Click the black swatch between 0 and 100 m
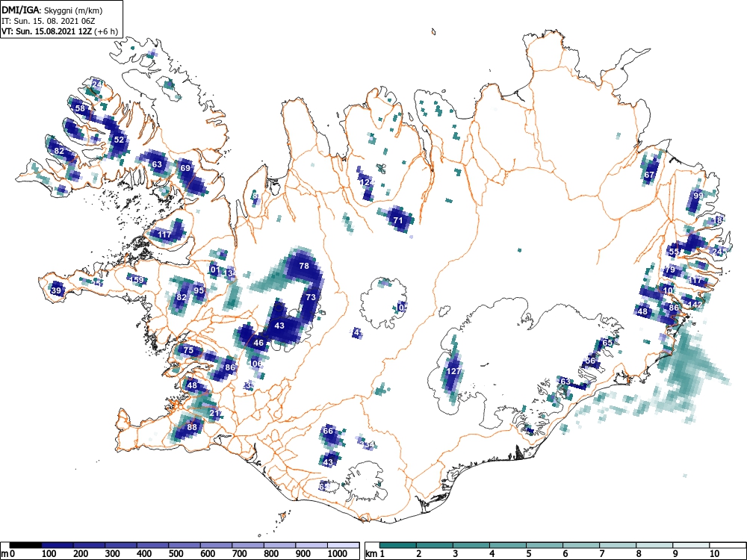Image resolution: width=747 pixels, height=560 pixels. (x=25, y=545)
